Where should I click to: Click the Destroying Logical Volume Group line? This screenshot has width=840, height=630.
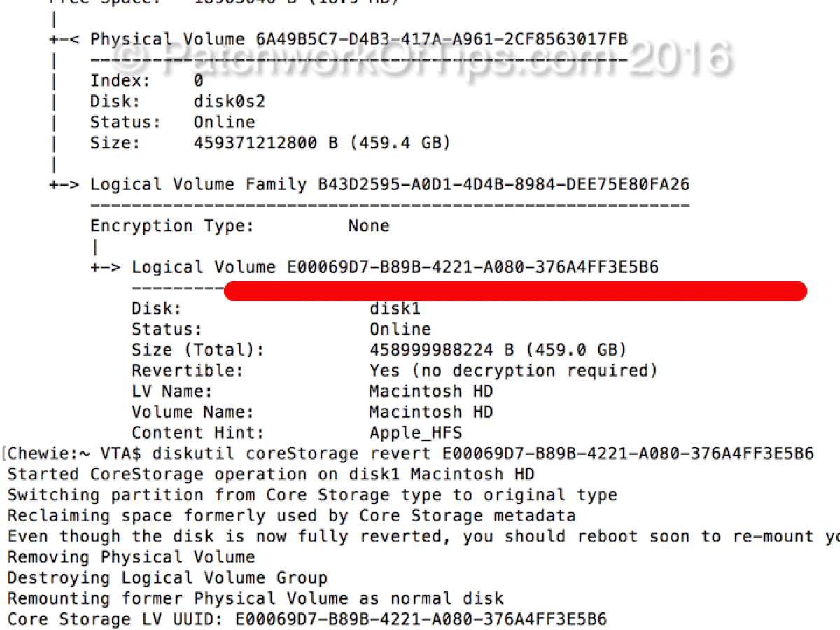[167, 578]
